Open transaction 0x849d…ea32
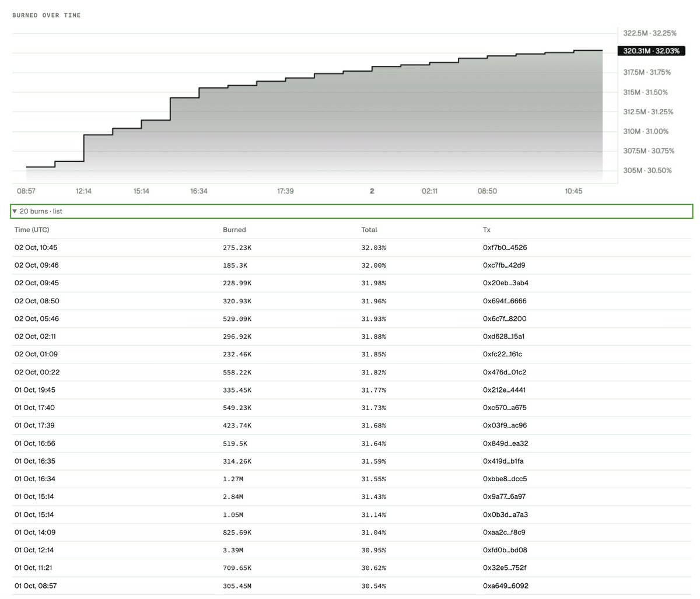The height and width of the screenshot is (599, 700). pos(506,443)
